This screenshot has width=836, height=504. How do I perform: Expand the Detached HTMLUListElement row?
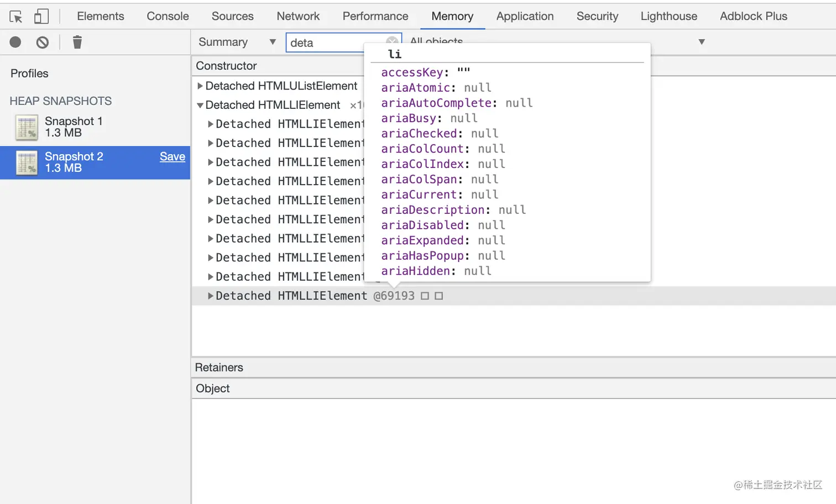point(200,86)
